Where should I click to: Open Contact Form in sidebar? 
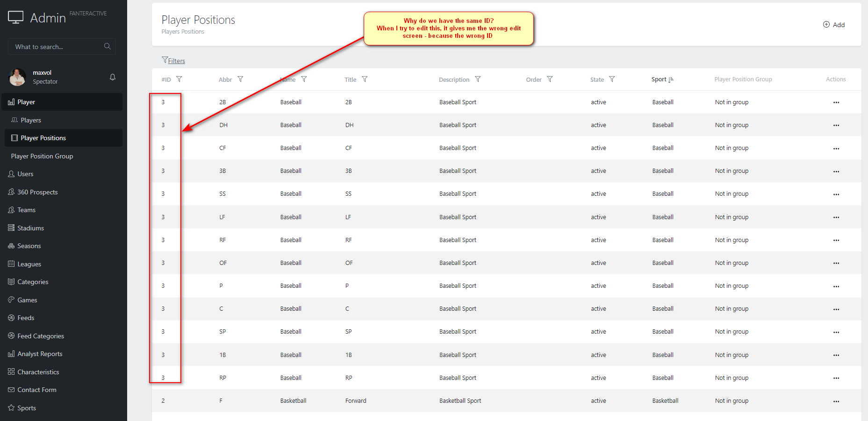click(62, 390)
